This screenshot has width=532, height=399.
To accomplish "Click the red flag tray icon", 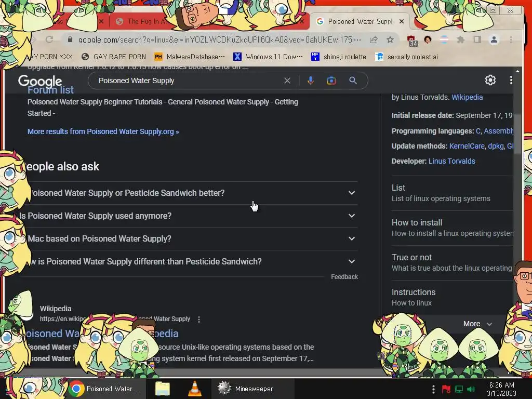I will click(x=446, y=389).
